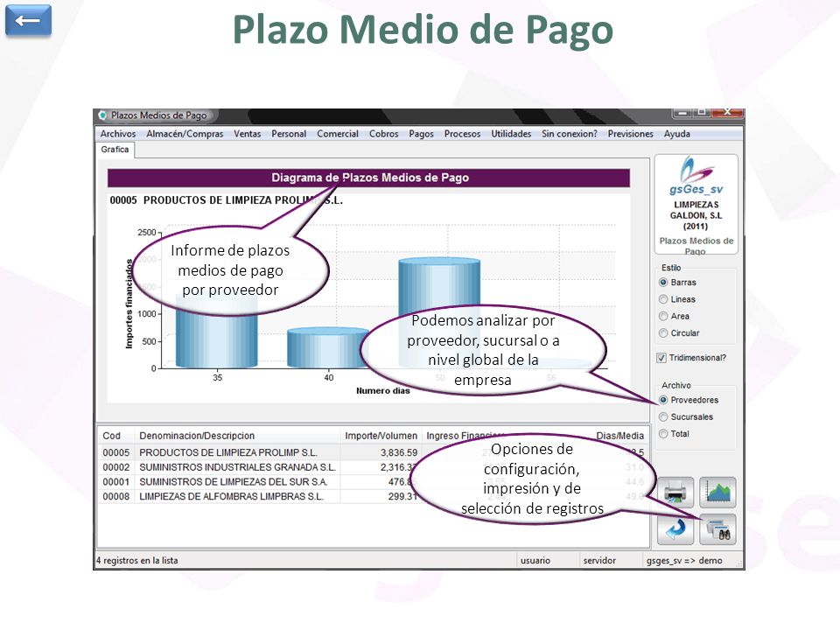Open the Ventas menu
This screenshot has height=630, width=840.
click(247, 134)
